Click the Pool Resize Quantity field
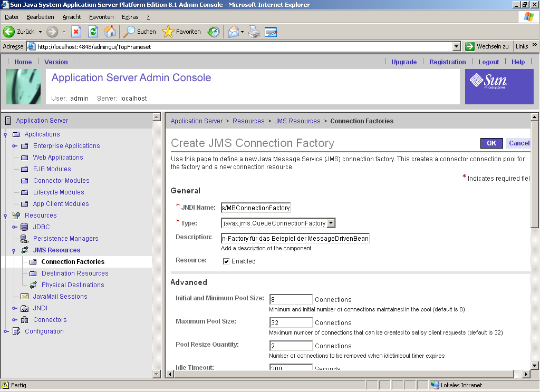The height and width of the screenshot is (392, 540). pos(291,346)
